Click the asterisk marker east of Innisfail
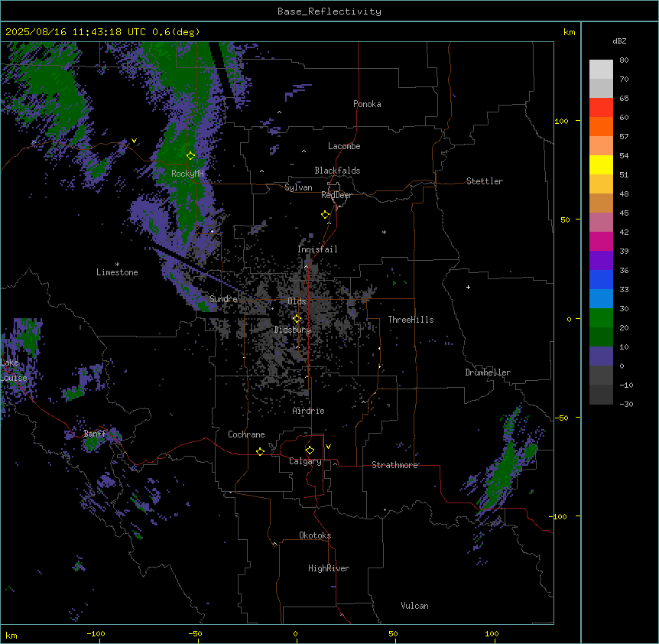The image size is (659, 644). tap(384, 232)
